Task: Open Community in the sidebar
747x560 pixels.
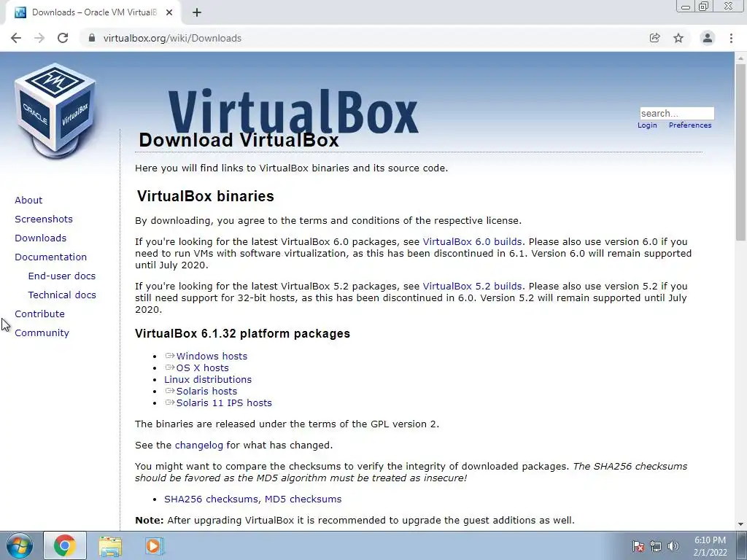Action: tap(42, 333)
